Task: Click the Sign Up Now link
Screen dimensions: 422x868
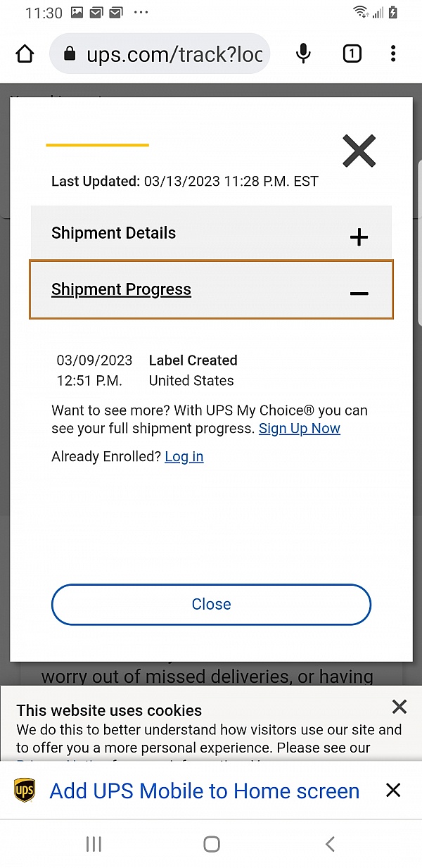Action: click(x=300, y=429)
